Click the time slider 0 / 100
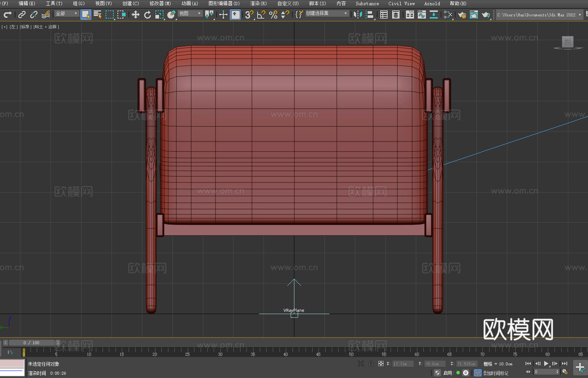Image resolution: width=588 pixels, height=378 pixels. pyautogui.click(x=32, y=343)
